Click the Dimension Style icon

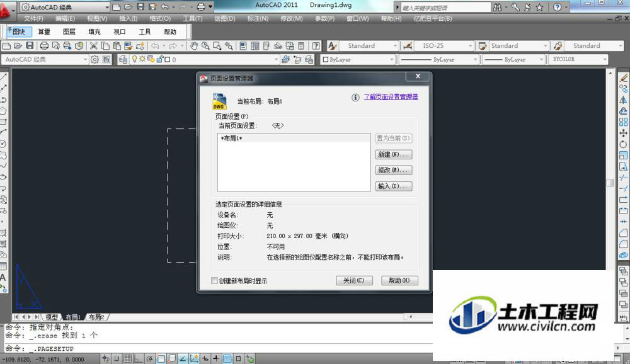(408, 46)
